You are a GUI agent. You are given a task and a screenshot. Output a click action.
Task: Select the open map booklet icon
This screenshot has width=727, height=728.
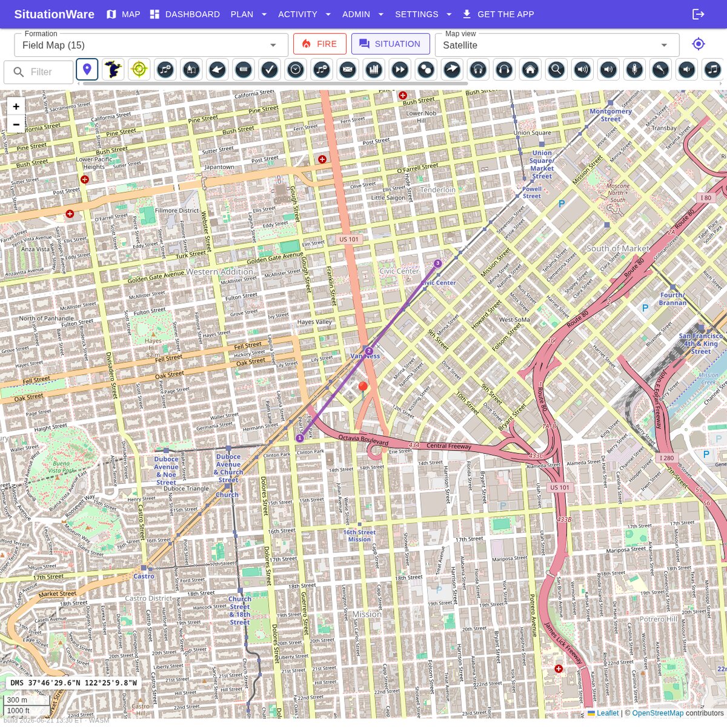191,70
